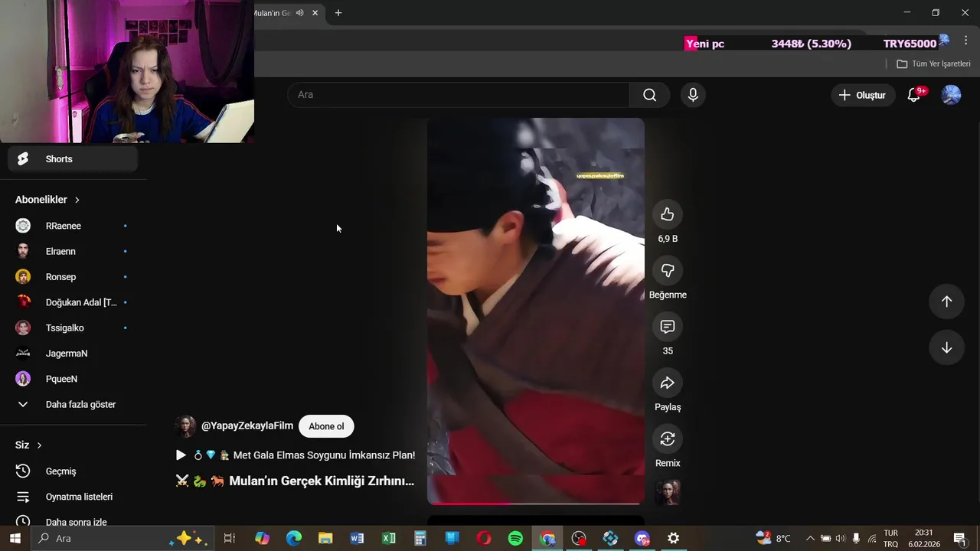Viewport: 980px width, 551px height.
Task: Expand the Siz section header
Action: (x=29, y=445)
